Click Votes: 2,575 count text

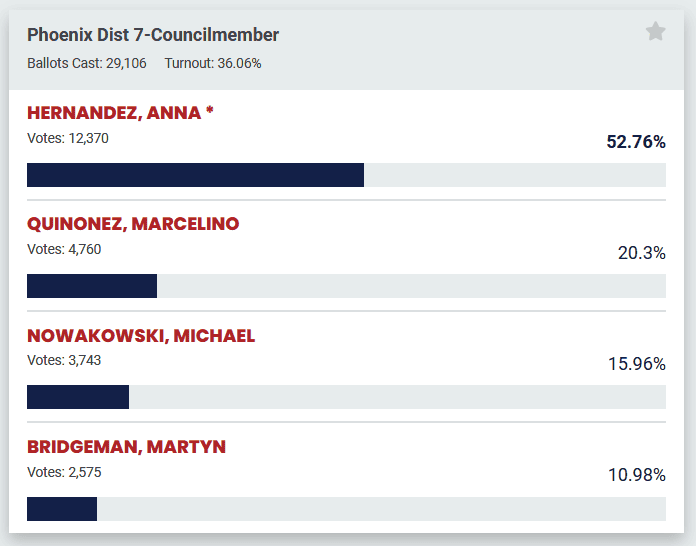[64, 472]
